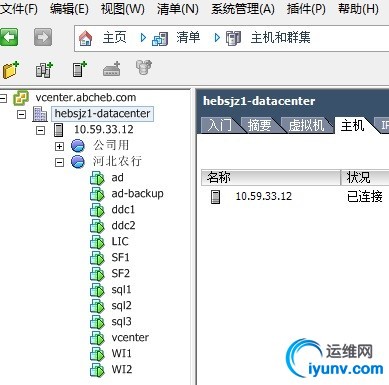Screen dimensions: 389x385
Task: Switch to the 虚拟机 tab
Action: [306, 126]
